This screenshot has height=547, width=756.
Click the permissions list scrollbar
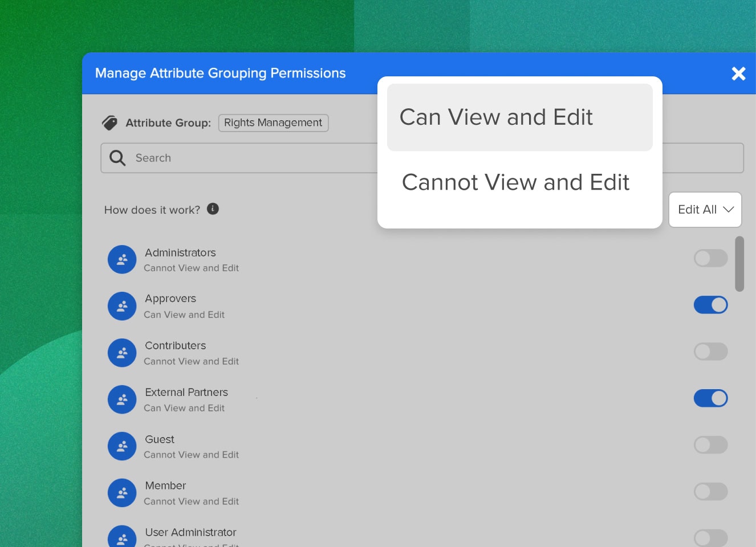(739, 264)
